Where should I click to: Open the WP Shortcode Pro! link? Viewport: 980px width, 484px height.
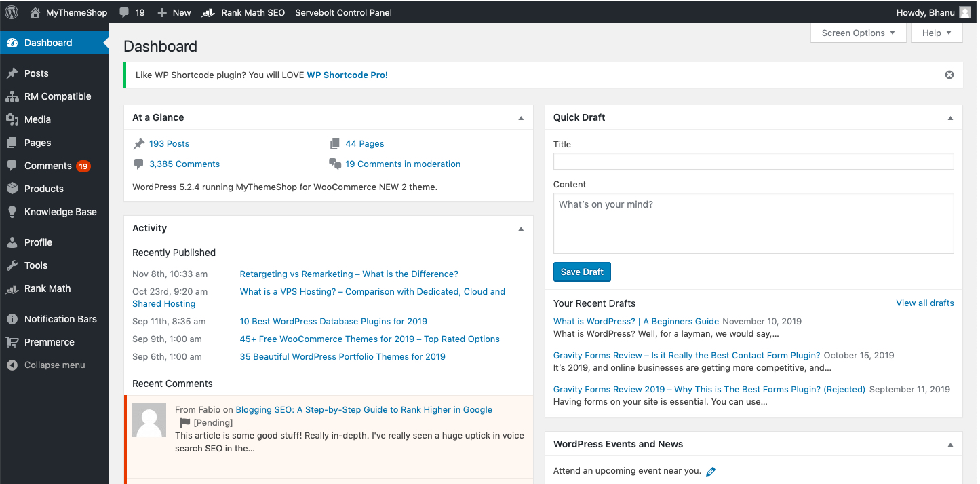click(x=347, y=75)
